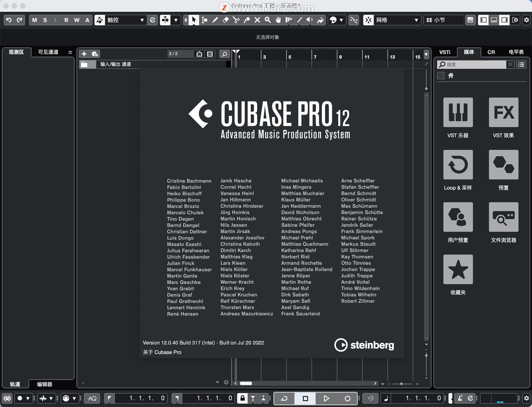
Task: Toggle the transport Cycle loop button
Action: coord(284,398)
